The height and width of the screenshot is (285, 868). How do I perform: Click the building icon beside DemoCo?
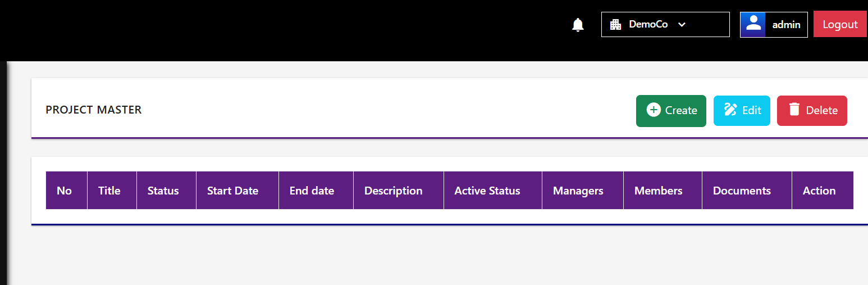coord(615,25)
